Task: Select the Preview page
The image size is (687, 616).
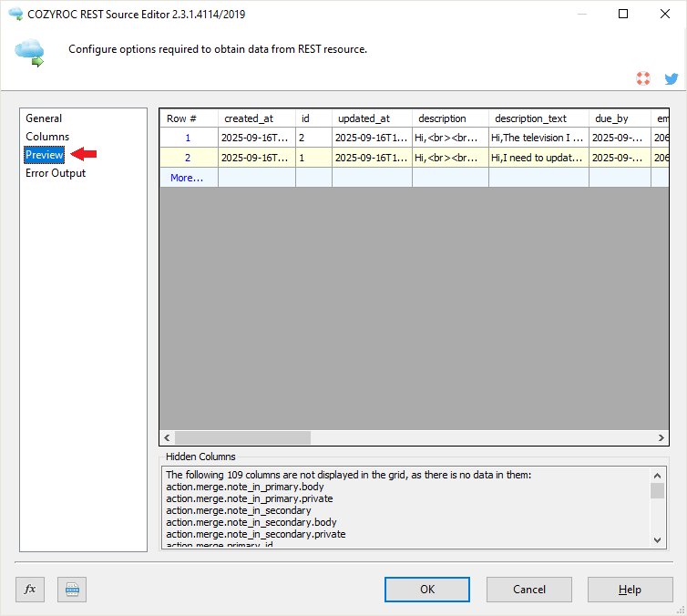Action: 45,155
